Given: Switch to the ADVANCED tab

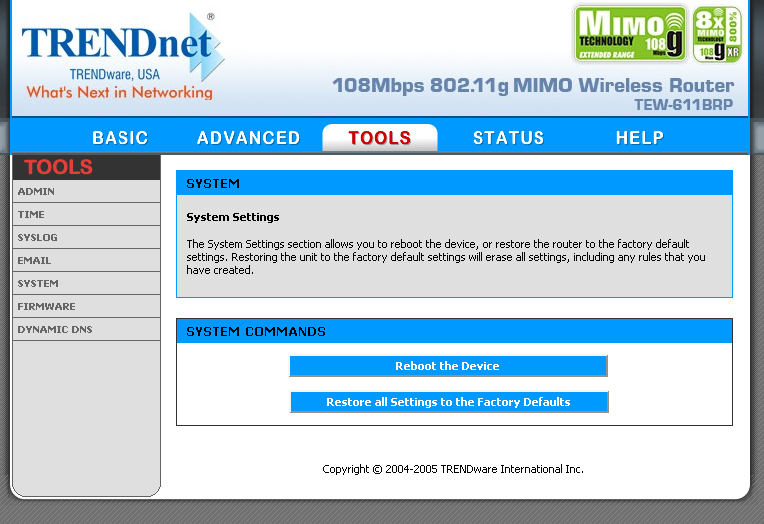Looking at the screenshot, I should [248, 138].
